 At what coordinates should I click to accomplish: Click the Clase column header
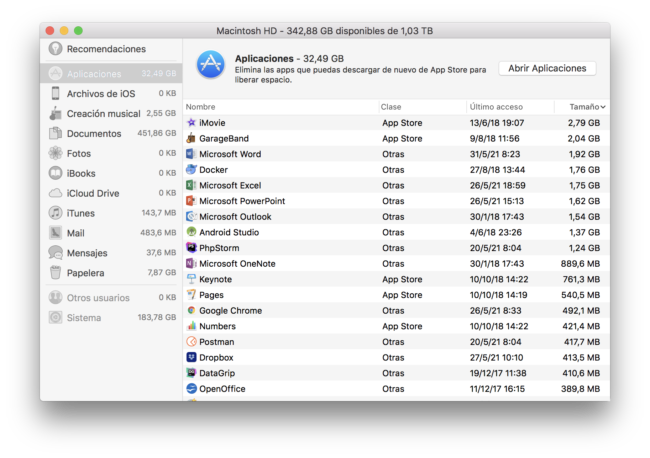coord(391,106)
